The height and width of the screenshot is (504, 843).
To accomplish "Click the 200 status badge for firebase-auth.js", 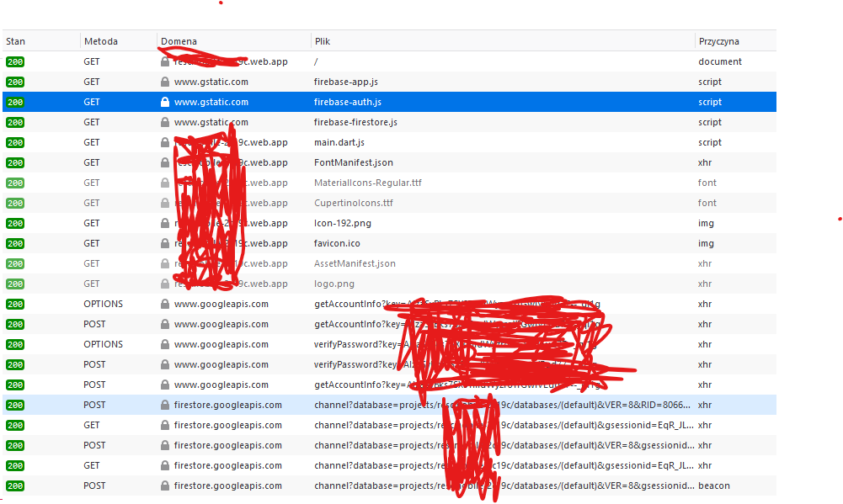I will tap(15, 102).
